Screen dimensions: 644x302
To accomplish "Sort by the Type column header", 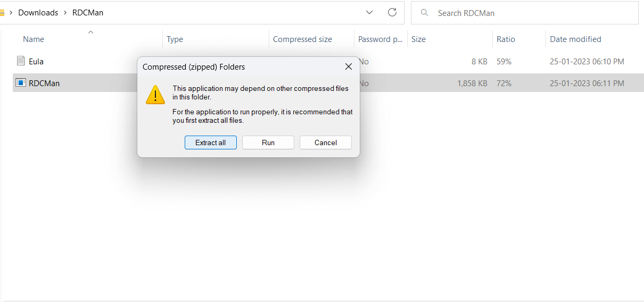I will 175,39.
